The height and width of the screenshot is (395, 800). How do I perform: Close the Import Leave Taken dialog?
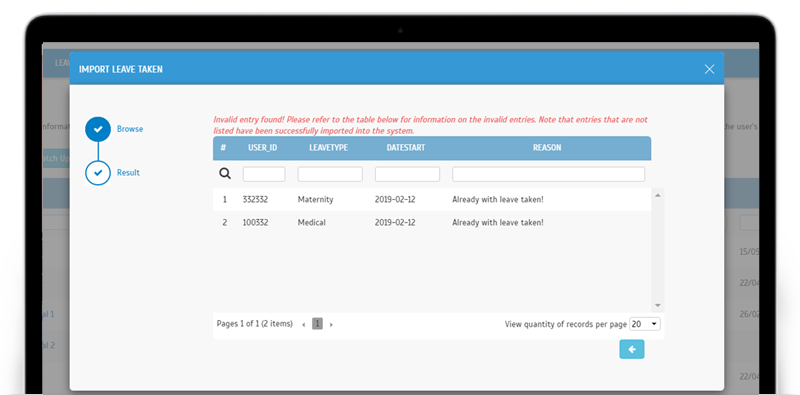[709, 69]
